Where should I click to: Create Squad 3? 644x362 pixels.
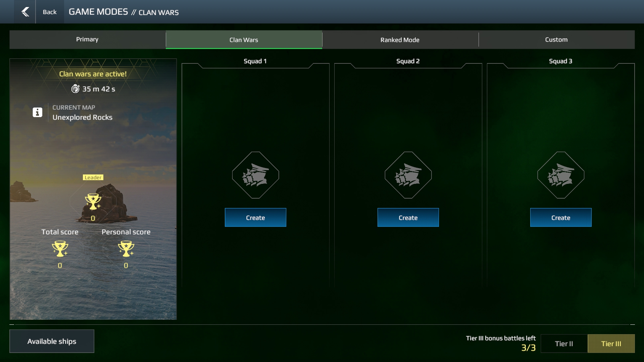[561, 217]
